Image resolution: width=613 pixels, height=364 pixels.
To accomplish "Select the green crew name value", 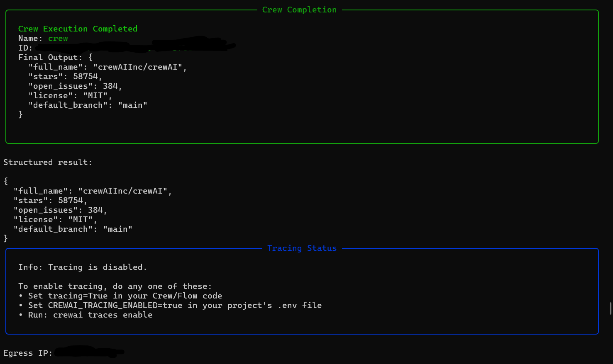I will tap(58, 39).
